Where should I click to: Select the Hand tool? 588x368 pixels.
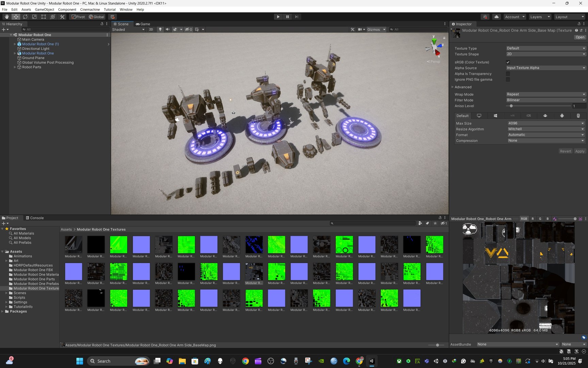coord(7,17)
